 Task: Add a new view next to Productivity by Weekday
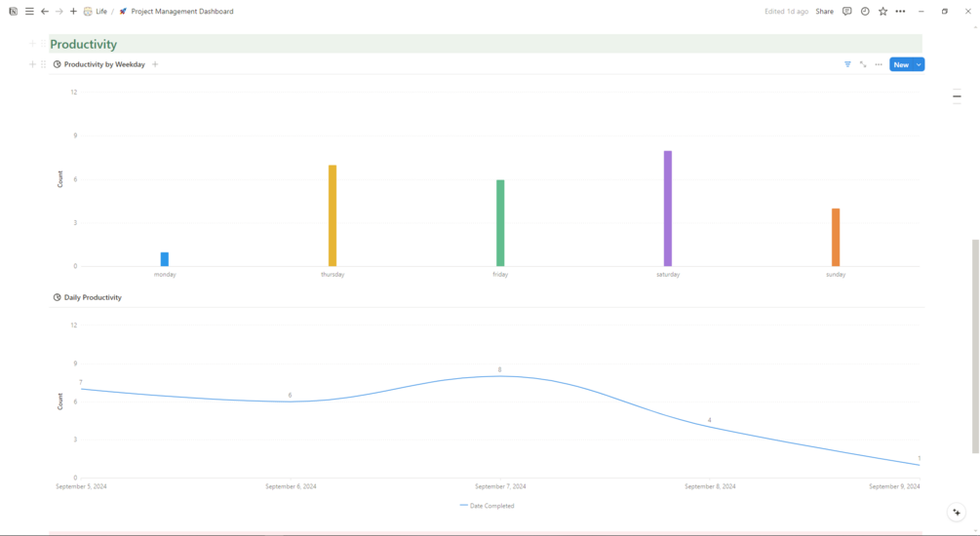(x=155, y=64)
